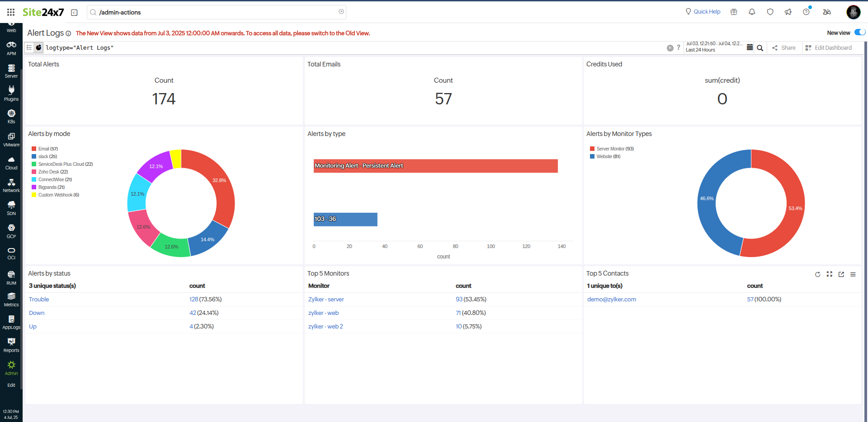The image size is (868, 422).
Task: Click the red Email legend swatch
Action: tap(34, 149)
